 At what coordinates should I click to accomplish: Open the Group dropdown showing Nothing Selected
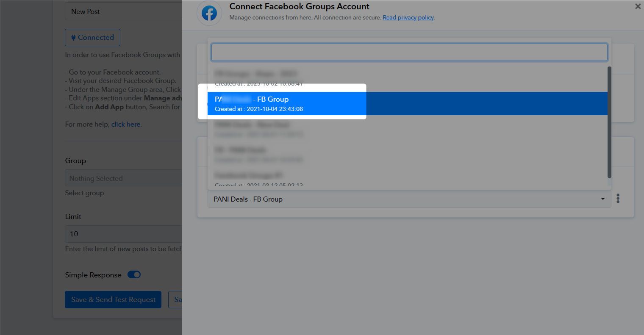123,178
